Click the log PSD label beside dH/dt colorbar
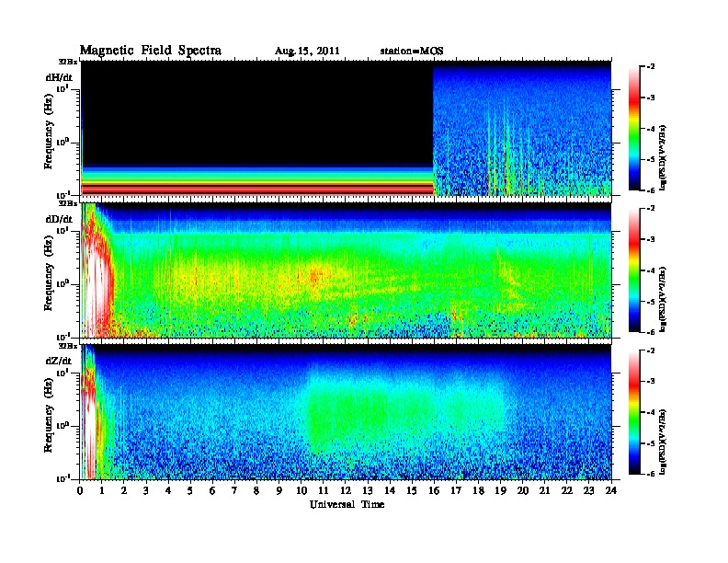 coord(663,158)
